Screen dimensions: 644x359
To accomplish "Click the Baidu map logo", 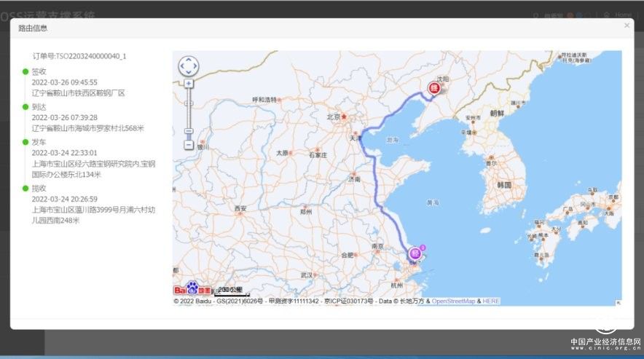I will [x=190, y=289].
